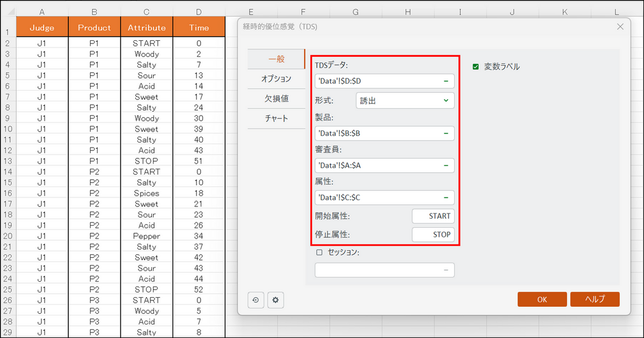The image size is (644, 338).
Task: Click range selector icon in TDSデータ field
Action: point(445,81)
